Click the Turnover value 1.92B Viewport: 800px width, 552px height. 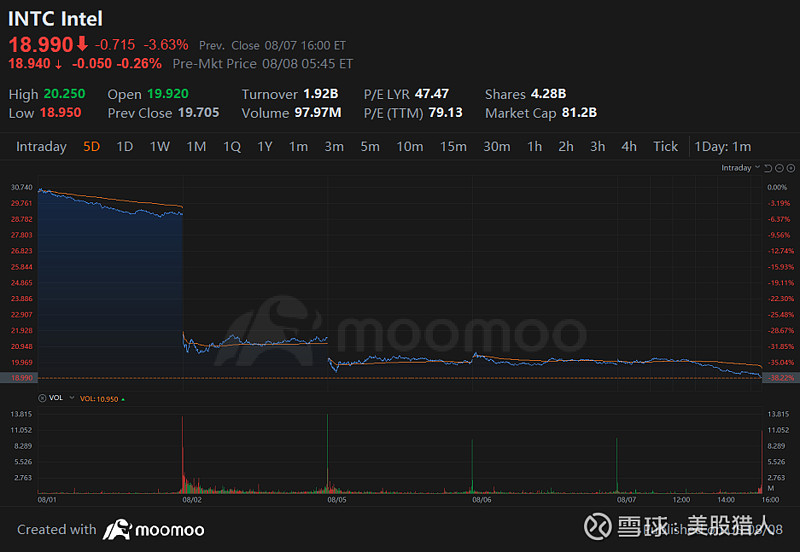(x=321, y=94)
